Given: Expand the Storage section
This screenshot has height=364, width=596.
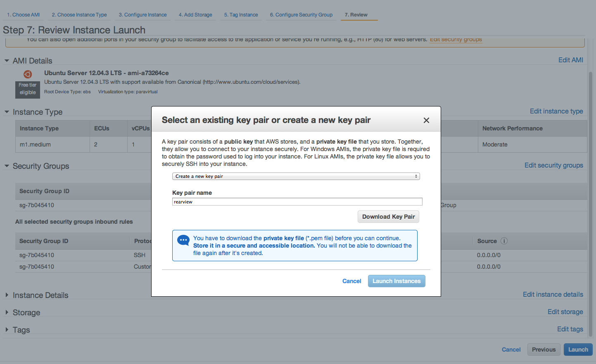Looking at the screenshot, I should pos(7,312).
